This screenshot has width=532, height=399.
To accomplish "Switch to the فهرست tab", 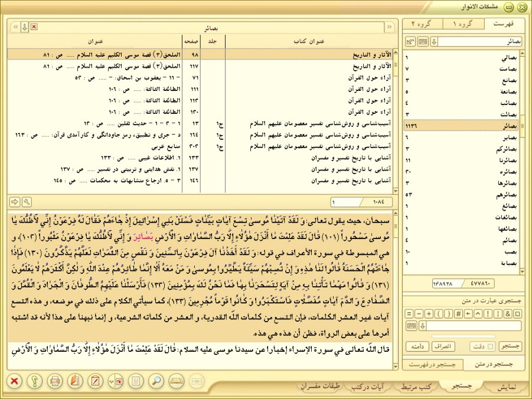I will click(x=504, y=24).
